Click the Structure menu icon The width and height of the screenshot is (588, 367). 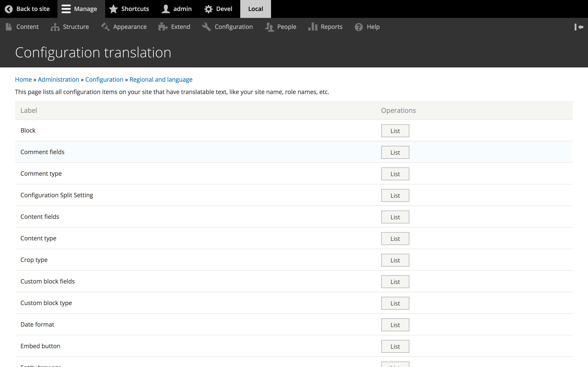click(55, 27)
